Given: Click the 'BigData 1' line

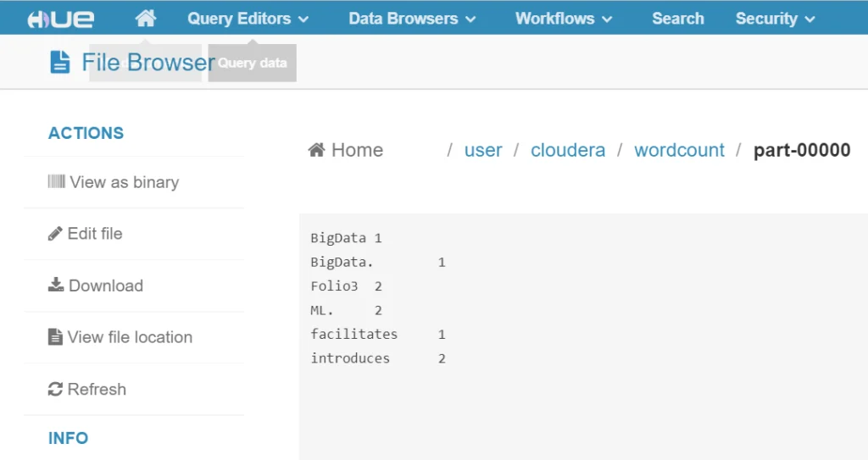Looking at the screenshot, I should [x=346, y=238].
